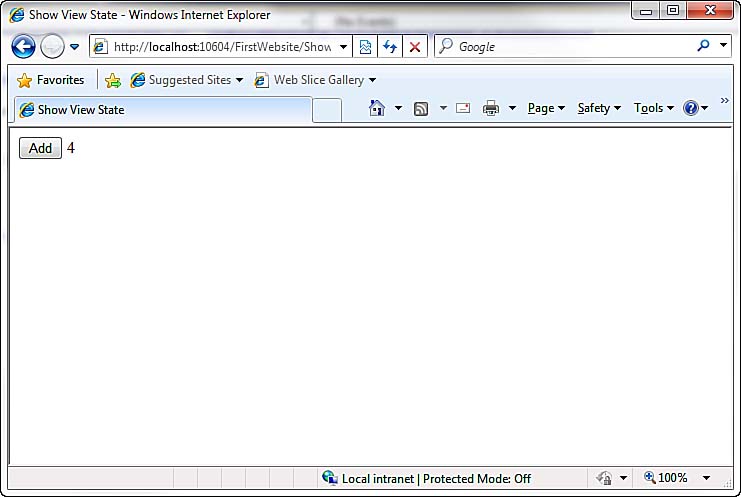Expand the feeds dropdown arrow
Image resolution: width=741 pixels, height=497 pixels.
(x=443, y=108)
